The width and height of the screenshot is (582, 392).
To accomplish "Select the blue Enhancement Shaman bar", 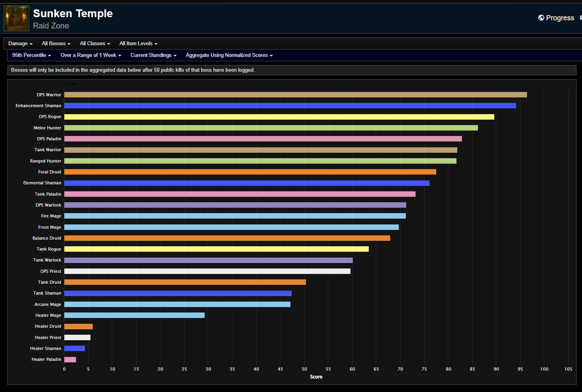I will [x=290, y=106].
